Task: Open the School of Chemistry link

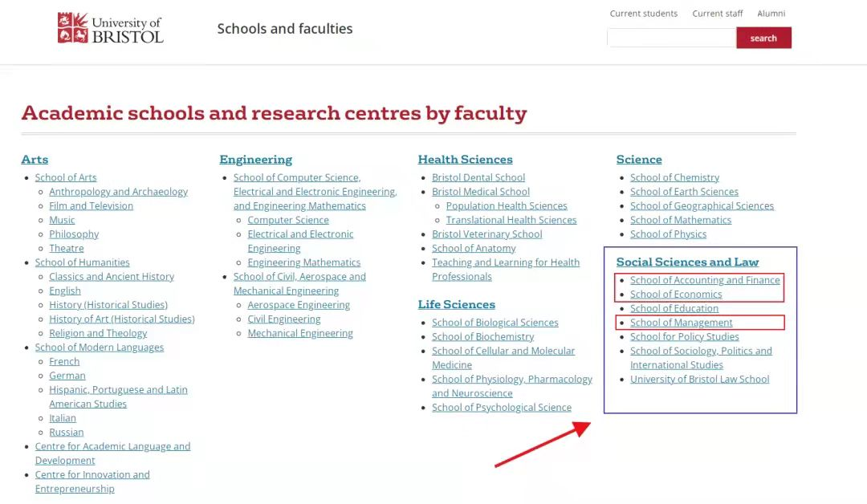Action: (x=674, y=177)
